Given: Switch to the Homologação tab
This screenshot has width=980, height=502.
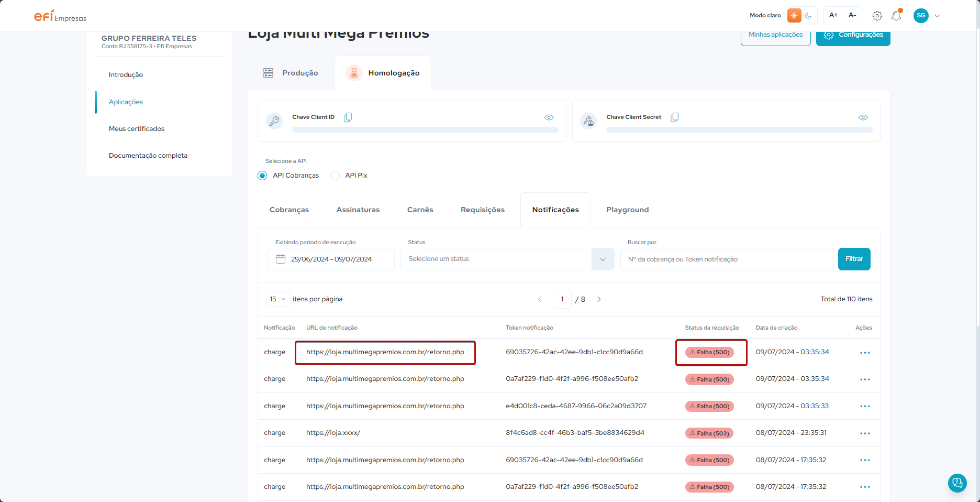Looking at the screenshot, I should [383, 73].
